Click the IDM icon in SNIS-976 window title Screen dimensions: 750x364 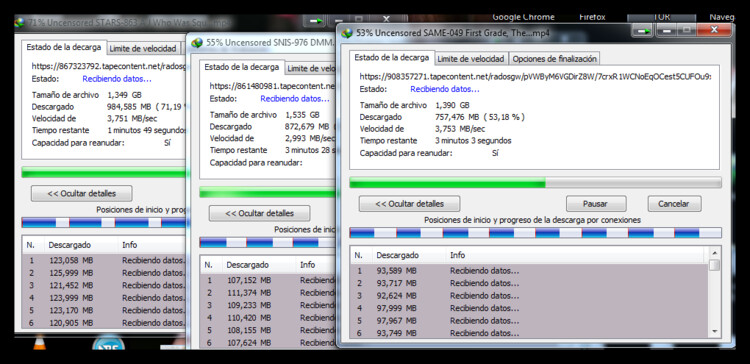196,43
